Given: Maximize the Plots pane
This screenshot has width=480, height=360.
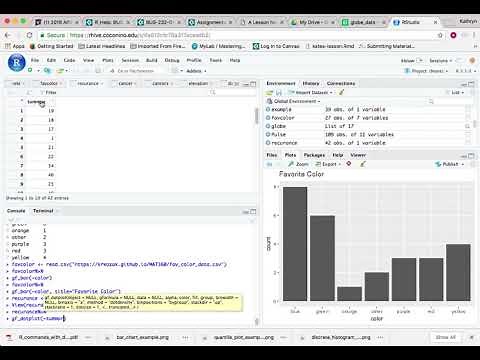Looking at the screenshot, I should 471,156.
